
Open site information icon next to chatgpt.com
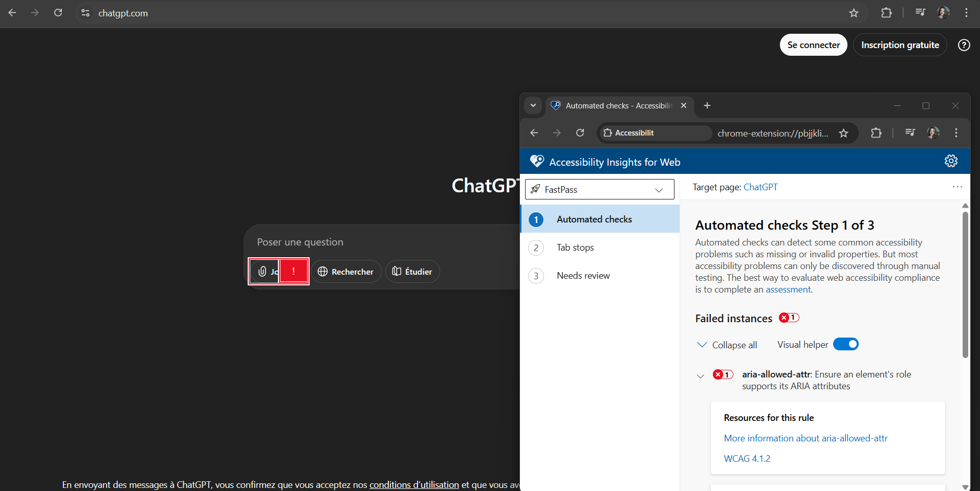pyautogui.click(x=85, y=13)
